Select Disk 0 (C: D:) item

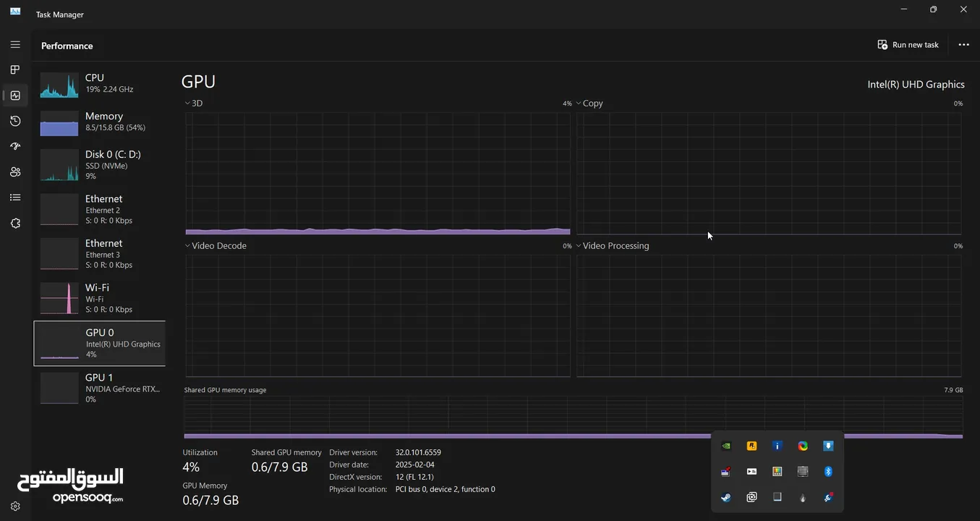[x=100, y=164]
